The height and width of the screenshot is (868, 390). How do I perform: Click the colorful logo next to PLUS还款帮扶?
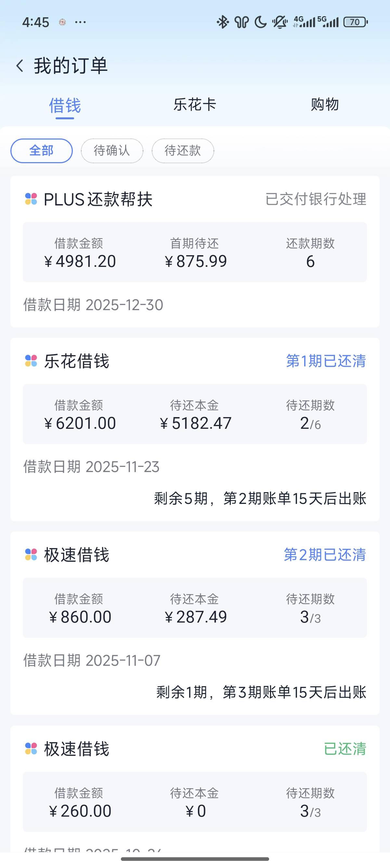[31, 199]
